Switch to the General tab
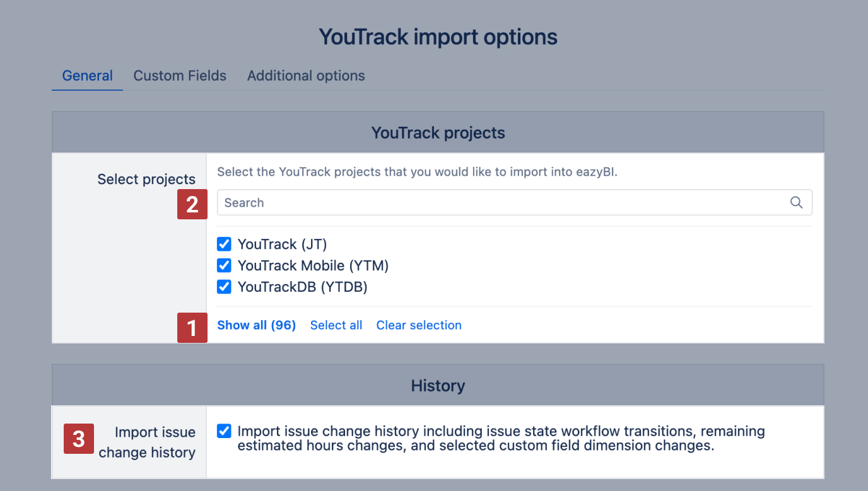868x491 pixels. 87,76
